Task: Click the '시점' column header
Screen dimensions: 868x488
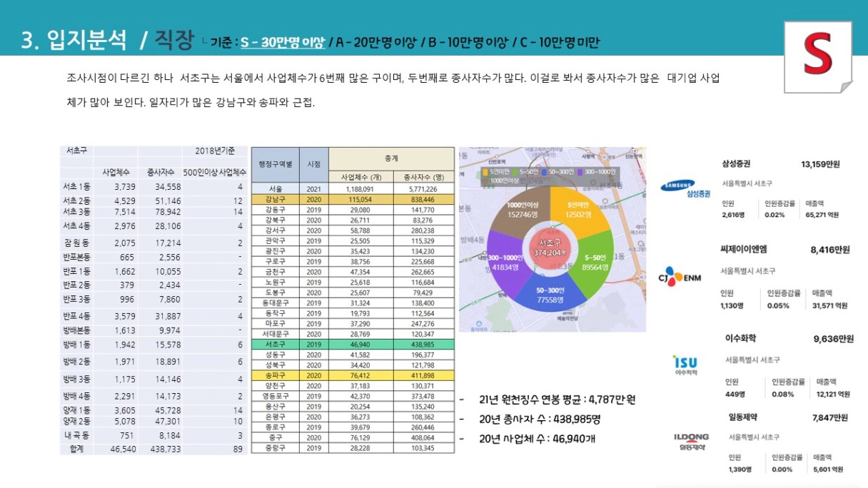Action: point(314,164)
